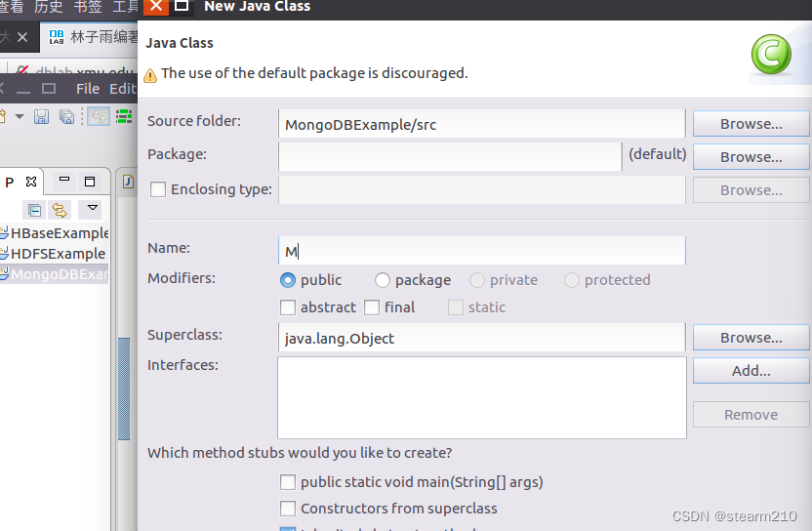This screenshot has height=531, width=812.
Task: Open the File menu in Eclipse
Action: pyautogui.click(x=88, y=88)
